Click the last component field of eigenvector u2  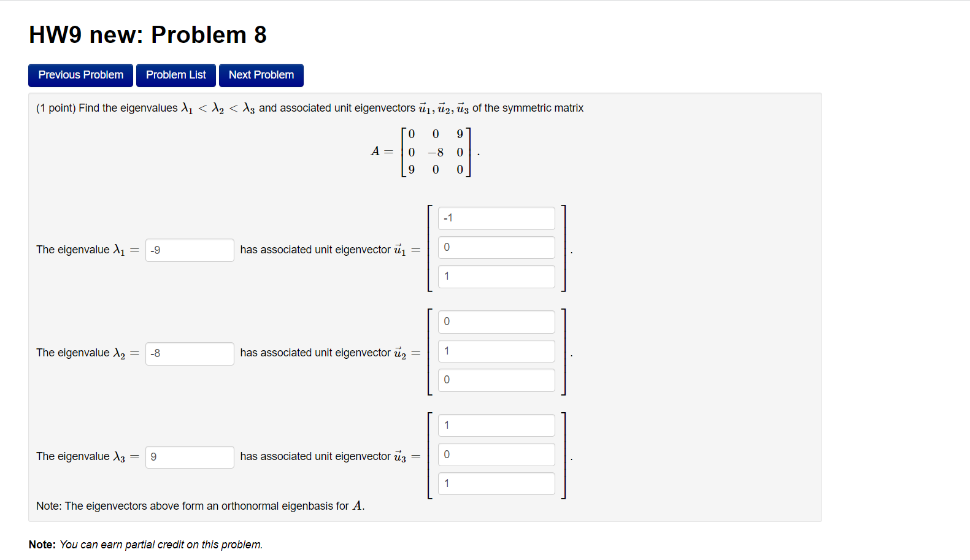click(496, 380)
